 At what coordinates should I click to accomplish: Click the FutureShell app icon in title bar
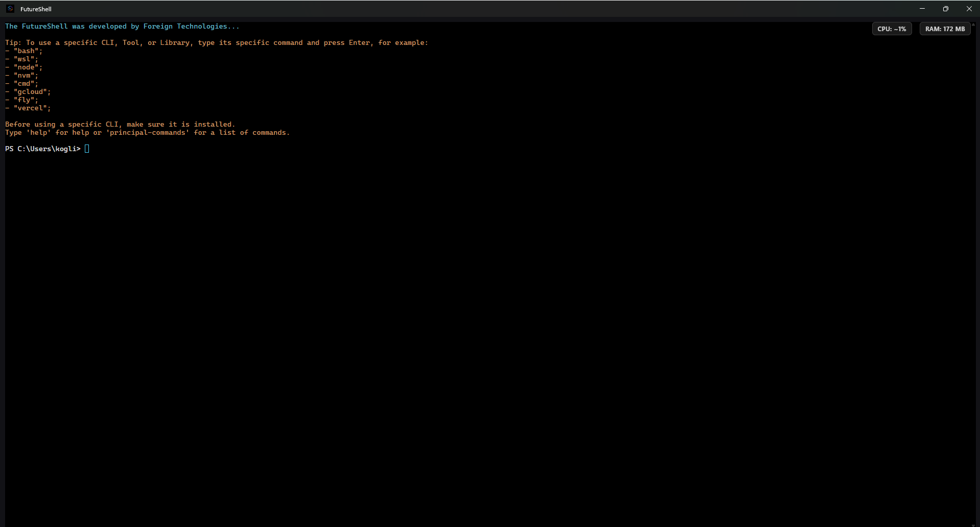[10, 9]
